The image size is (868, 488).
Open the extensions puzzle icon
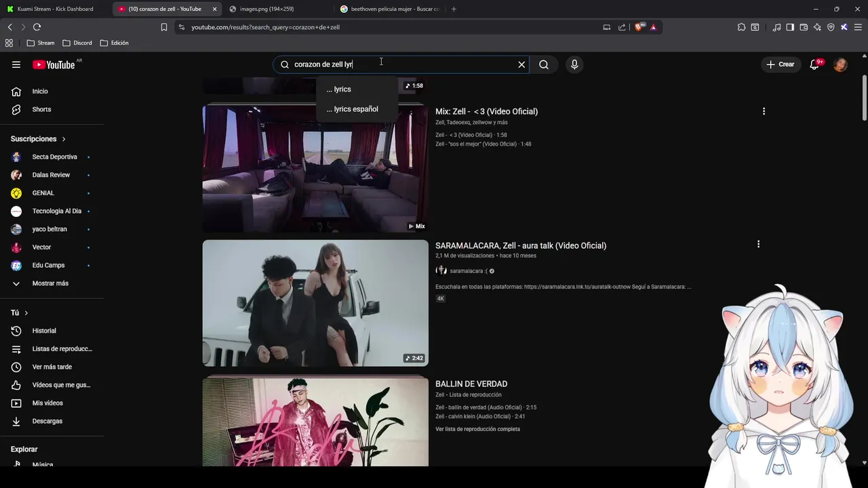[741, 27]
